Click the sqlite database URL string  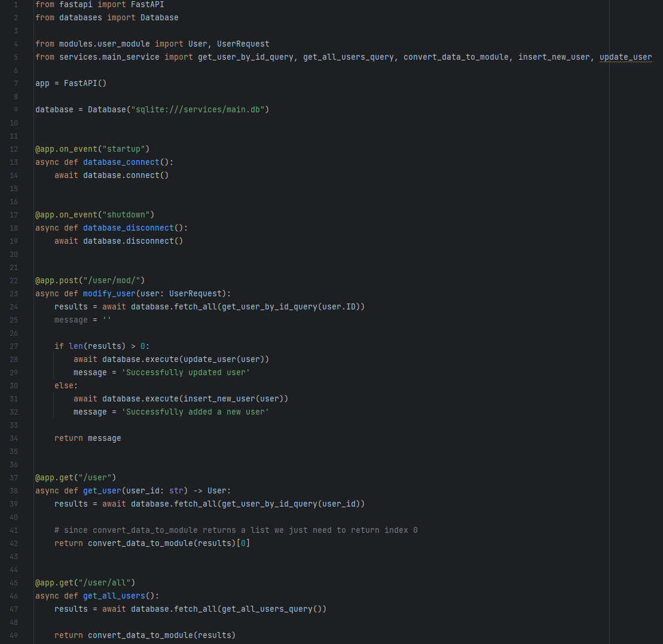199,109
